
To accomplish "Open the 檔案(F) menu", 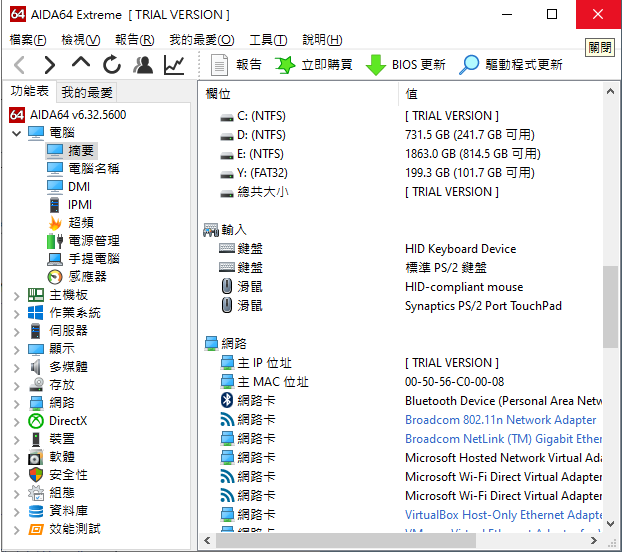I will [x=28, y=40].
